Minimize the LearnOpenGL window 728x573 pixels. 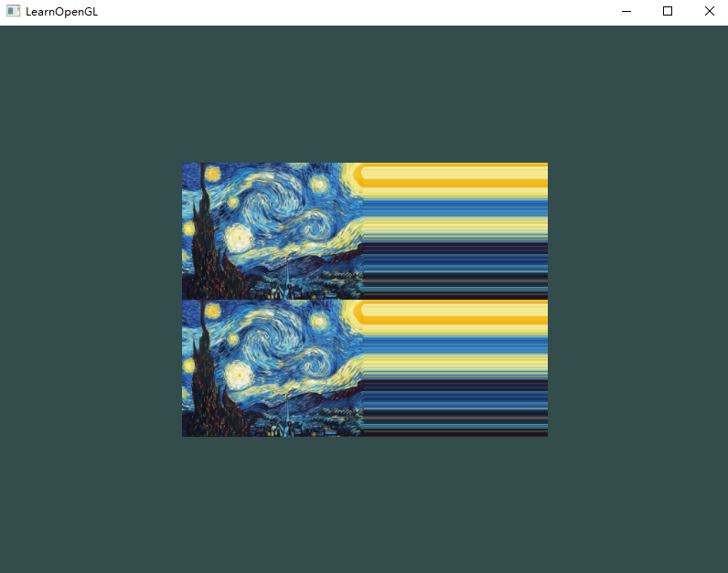(x=626, y=11)
